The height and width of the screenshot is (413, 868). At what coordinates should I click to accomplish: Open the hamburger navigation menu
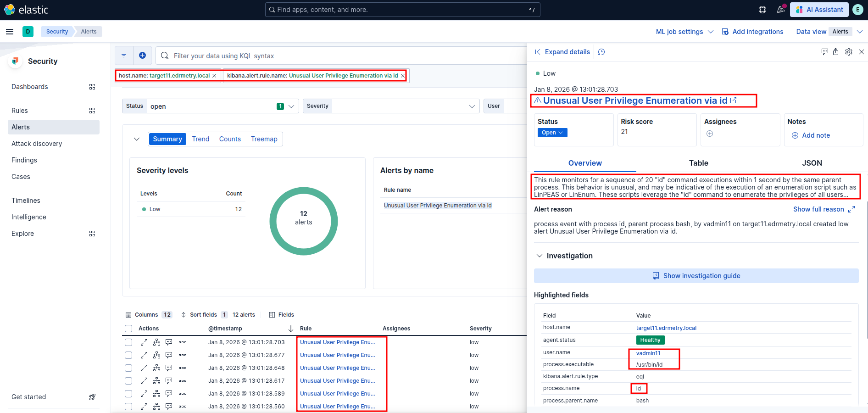(10, 32)
